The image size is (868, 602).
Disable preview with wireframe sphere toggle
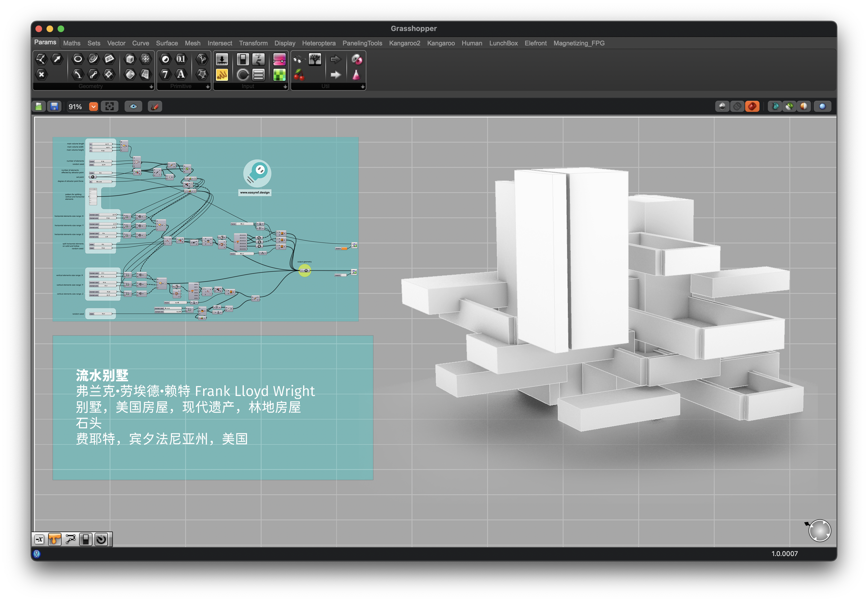coord(737,107)
